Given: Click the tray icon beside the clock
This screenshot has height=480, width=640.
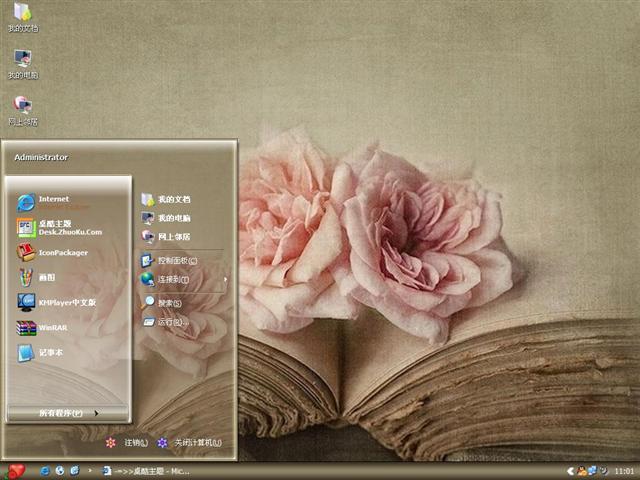Looking at the screenshot, I should 603,471.
